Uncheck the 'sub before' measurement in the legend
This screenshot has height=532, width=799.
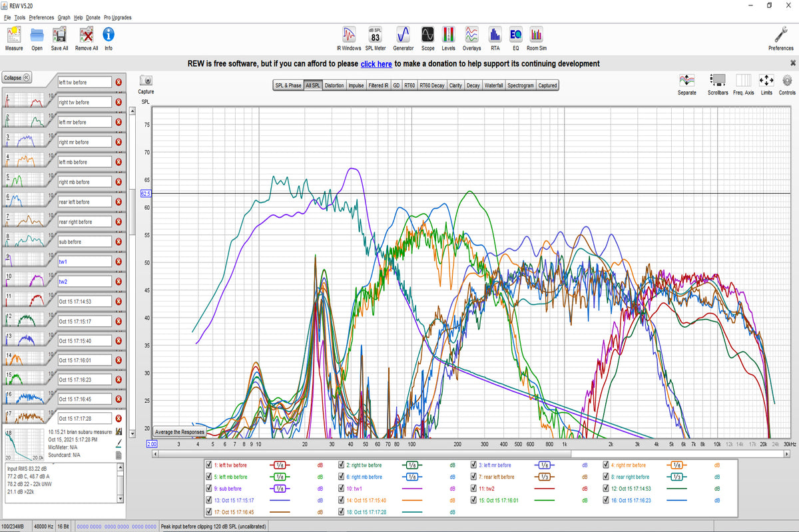(208, 488)
